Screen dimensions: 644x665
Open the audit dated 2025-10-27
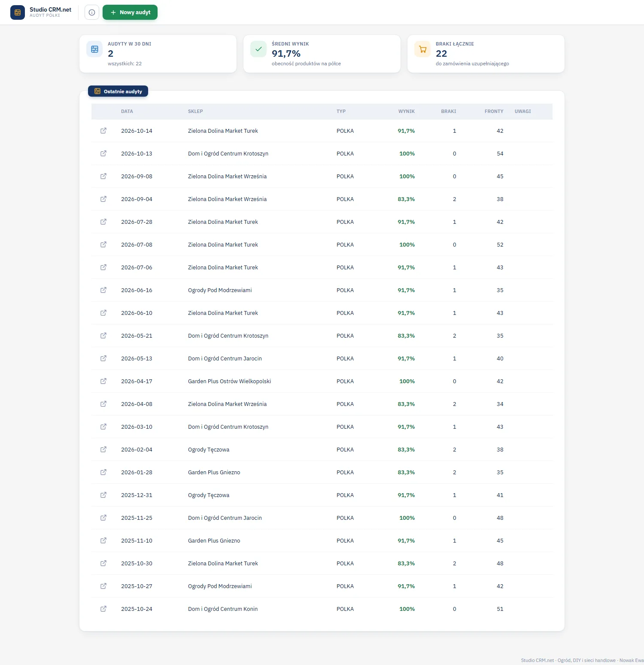[x=103, y=586]
